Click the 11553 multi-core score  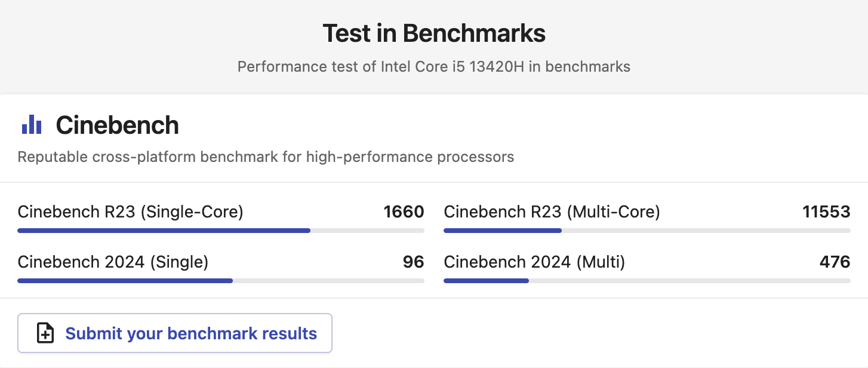click(827, 211)
